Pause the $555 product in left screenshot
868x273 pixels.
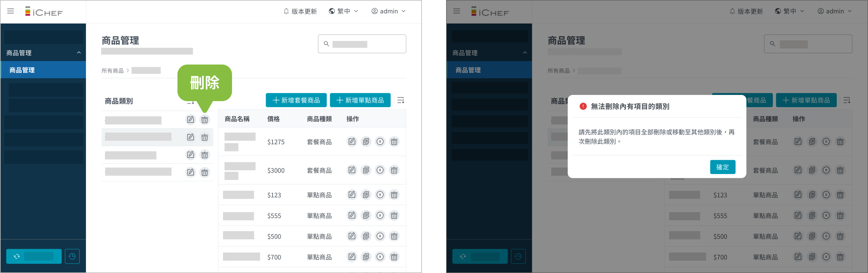coord(380,216)
